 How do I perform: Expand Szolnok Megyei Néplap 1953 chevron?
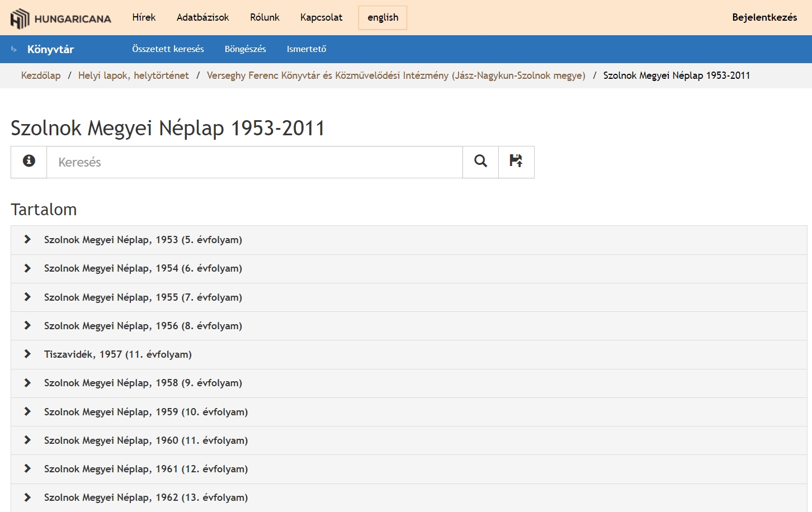[27, 239]
